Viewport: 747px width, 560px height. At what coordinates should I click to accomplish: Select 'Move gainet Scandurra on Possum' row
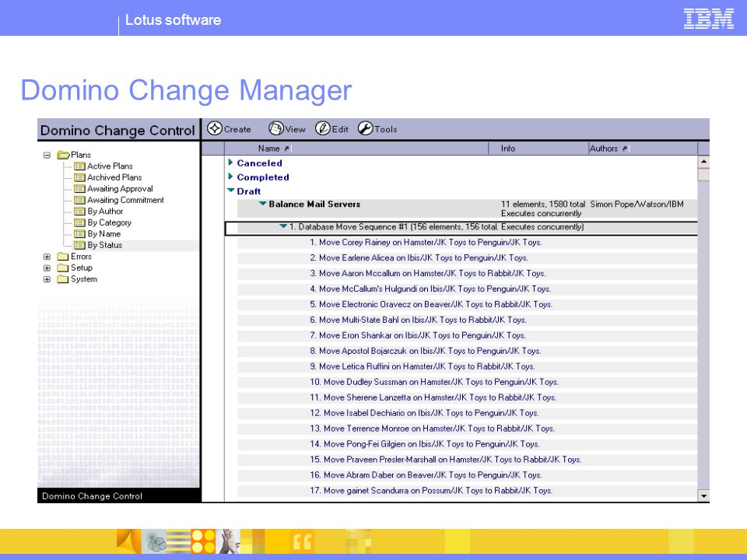(x=467, y=491)
